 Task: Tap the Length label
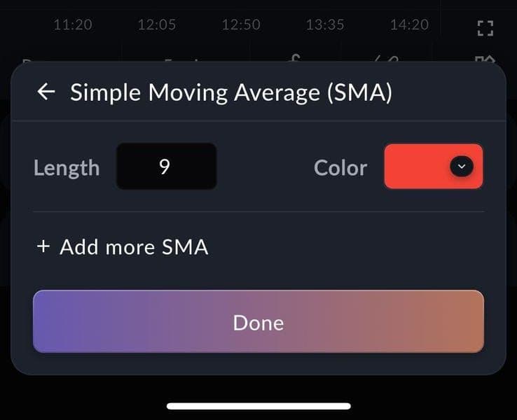coord(67,168)
